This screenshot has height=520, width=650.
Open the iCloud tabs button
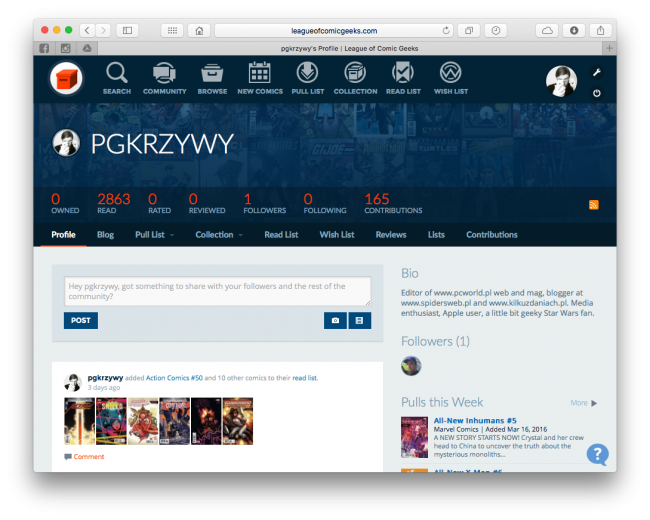(x=547, y=30)
